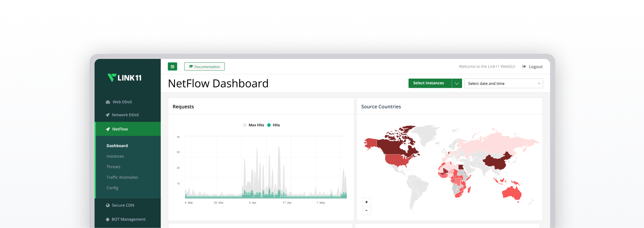The image size is (644, 228).
Task: Toggle the Max Hits series in legend
Action: (253, 125)
